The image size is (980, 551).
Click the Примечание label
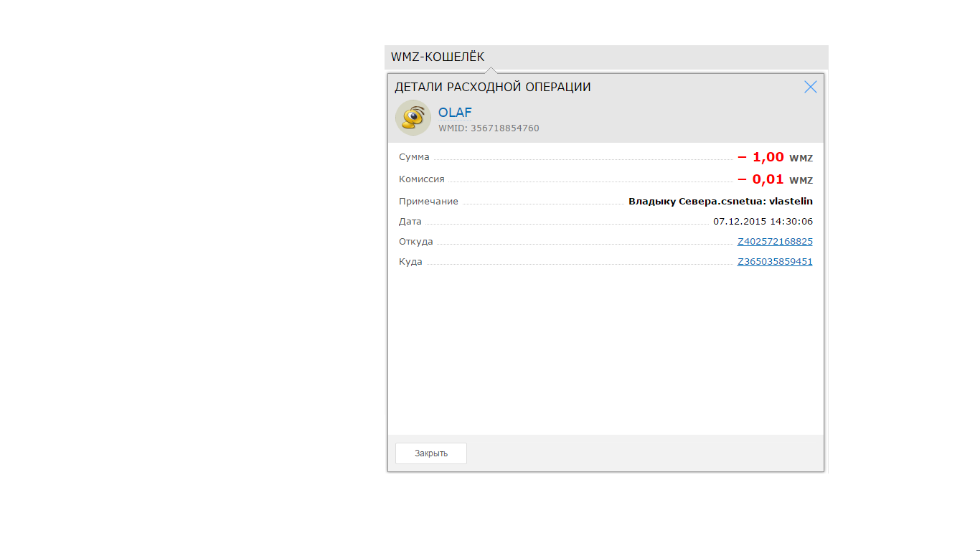click(x=428, y=202)
